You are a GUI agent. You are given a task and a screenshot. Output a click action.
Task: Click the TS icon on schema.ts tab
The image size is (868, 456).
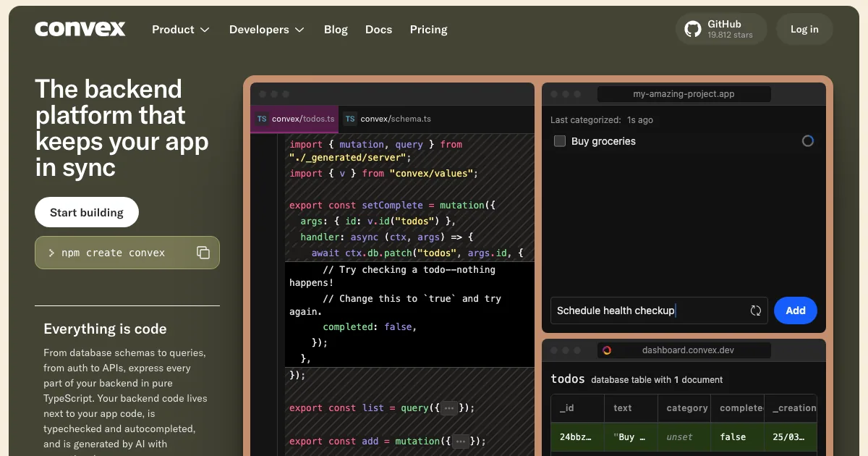(350, 119)
